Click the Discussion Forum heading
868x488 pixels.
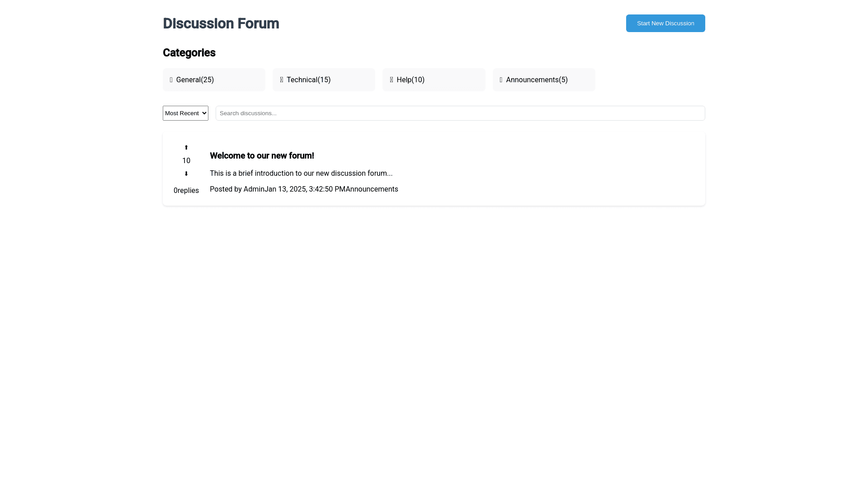click(221, 23)
